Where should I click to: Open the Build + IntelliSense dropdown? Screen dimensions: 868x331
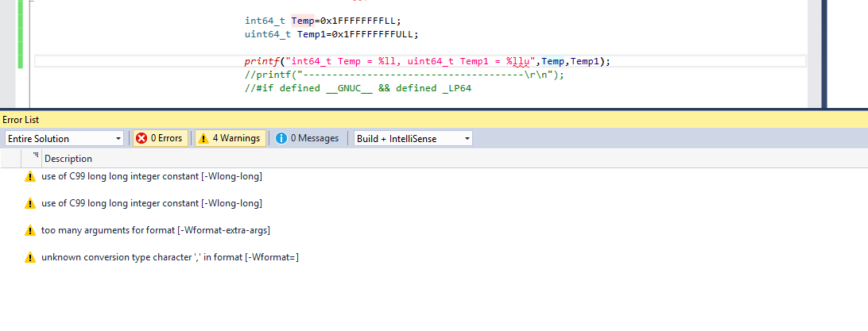[x=413, y=138]
